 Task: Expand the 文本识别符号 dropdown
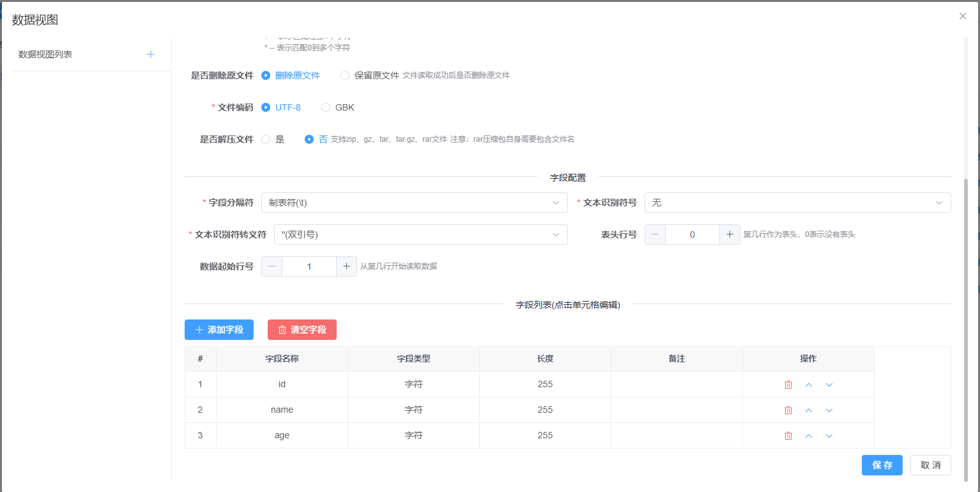(797, 203)
